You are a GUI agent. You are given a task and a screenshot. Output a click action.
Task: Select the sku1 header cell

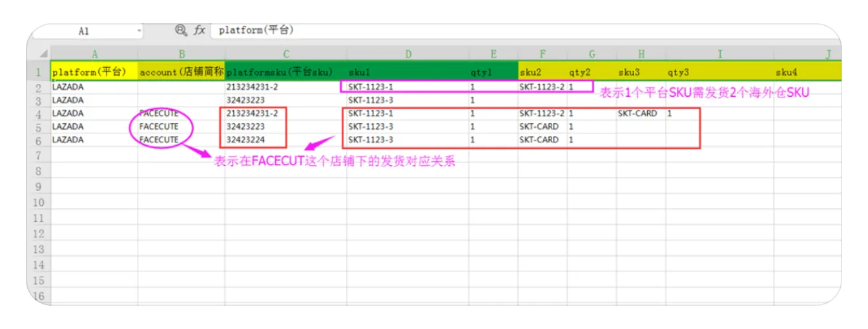[408, 72]
